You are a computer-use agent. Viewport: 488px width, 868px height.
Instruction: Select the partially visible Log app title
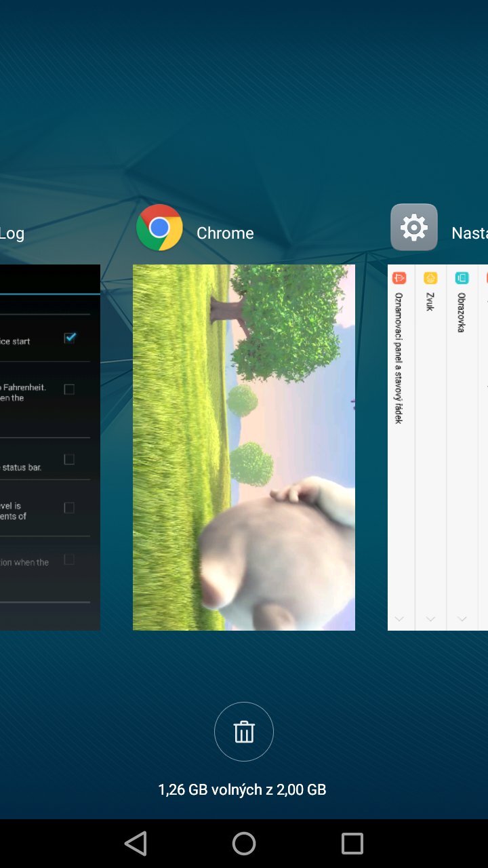coord(12,233)
